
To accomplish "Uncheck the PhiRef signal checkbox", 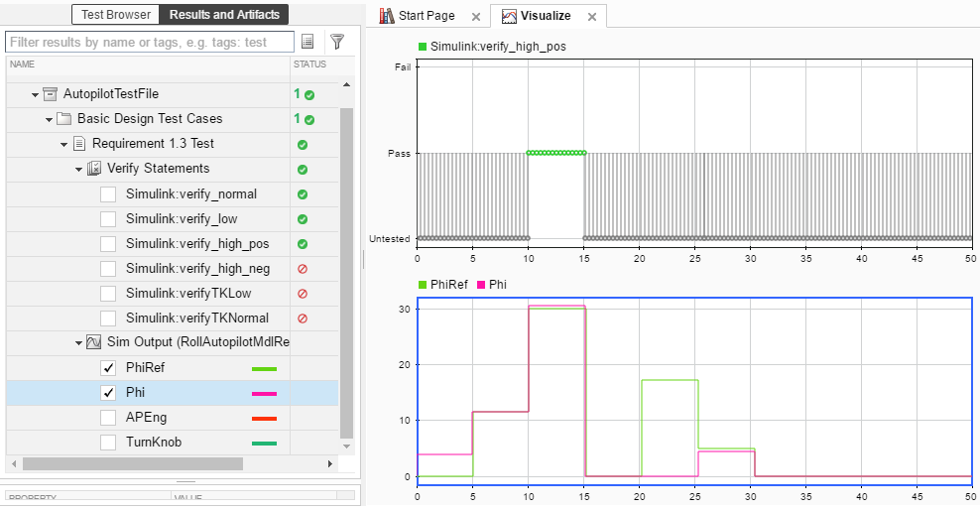I will click(108, 368).
